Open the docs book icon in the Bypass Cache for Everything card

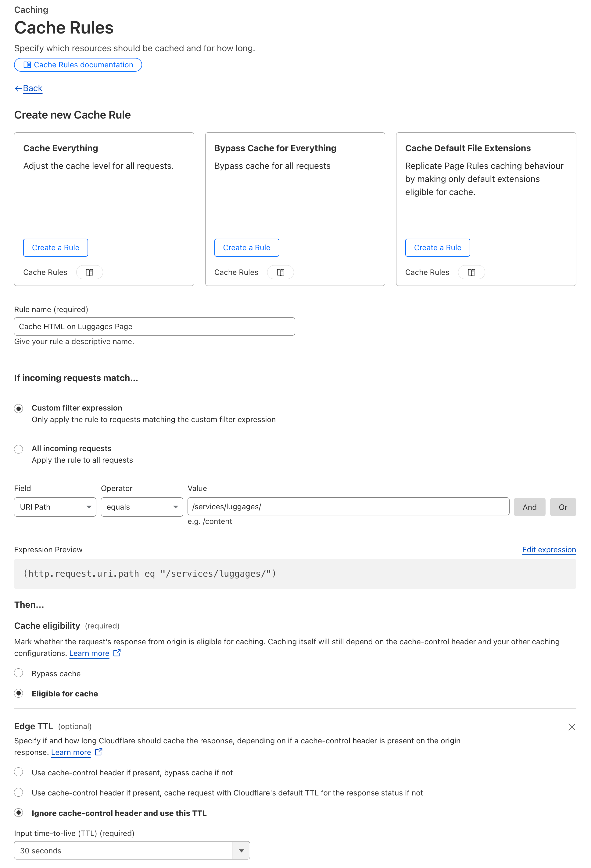click(281, 272)
